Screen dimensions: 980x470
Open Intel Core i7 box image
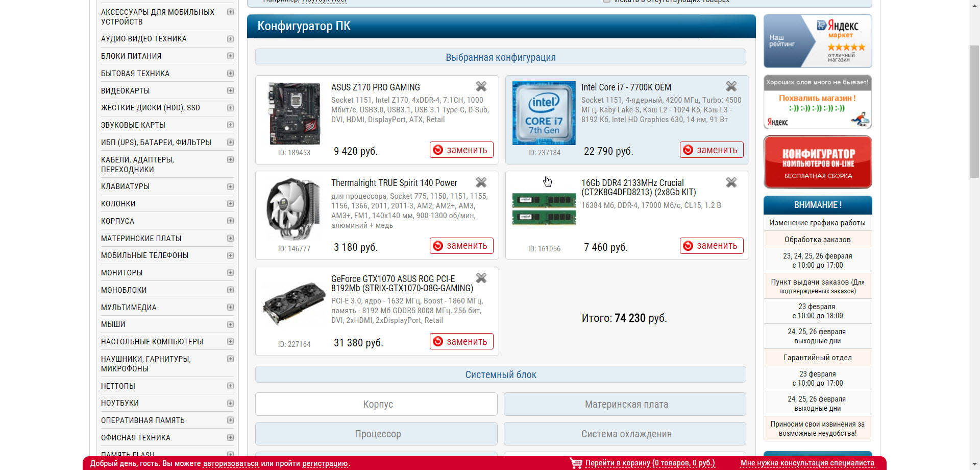pyautogui.click(x=544, y=113)
